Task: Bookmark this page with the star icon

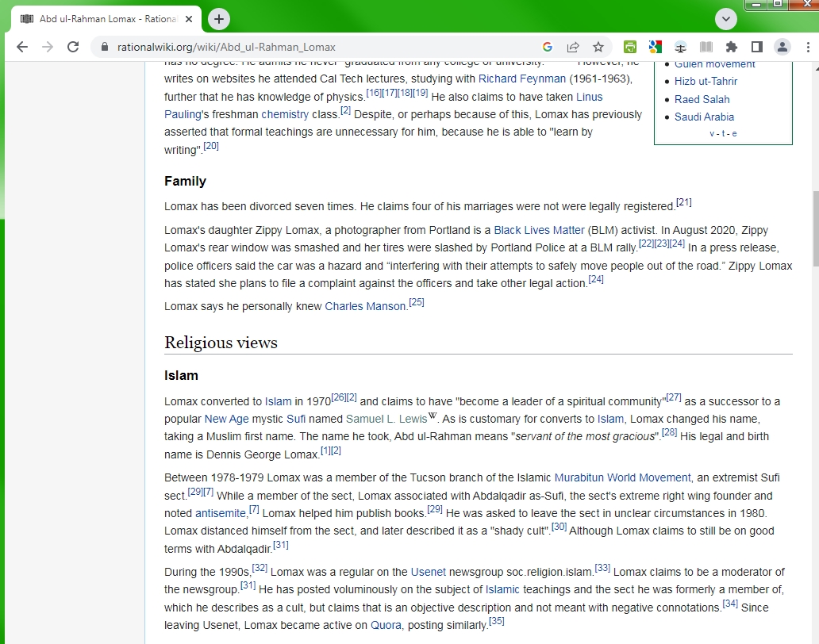Action: point(598,47)
